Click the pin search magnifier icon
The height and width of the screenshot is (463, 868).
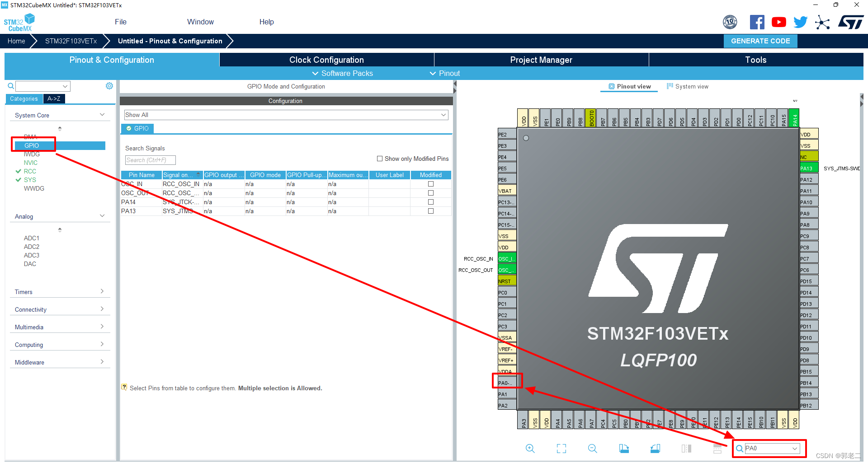(739, 449)
